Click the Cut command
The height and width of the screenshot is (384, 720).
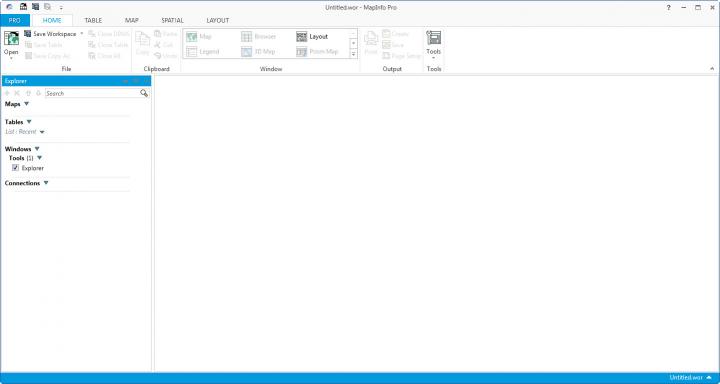click(x=164, y=45)
